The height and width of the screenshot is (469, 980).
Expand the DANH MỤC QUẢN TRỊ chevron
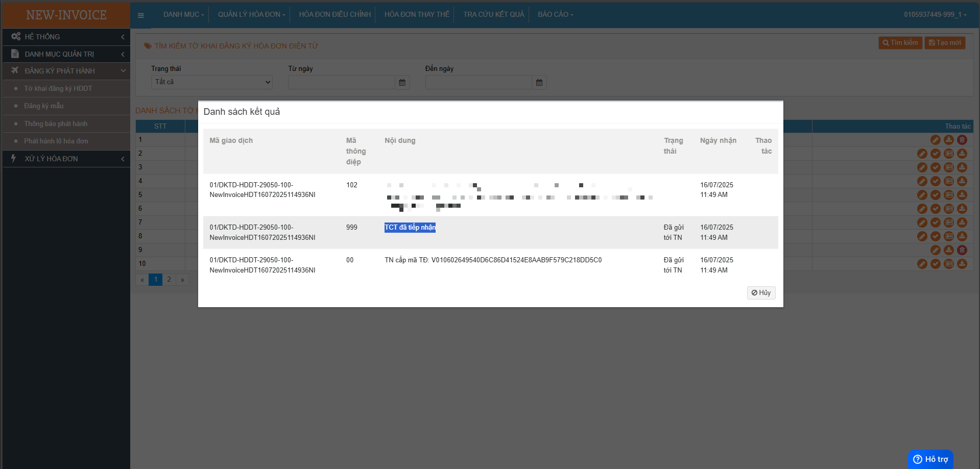pos(123,54)
